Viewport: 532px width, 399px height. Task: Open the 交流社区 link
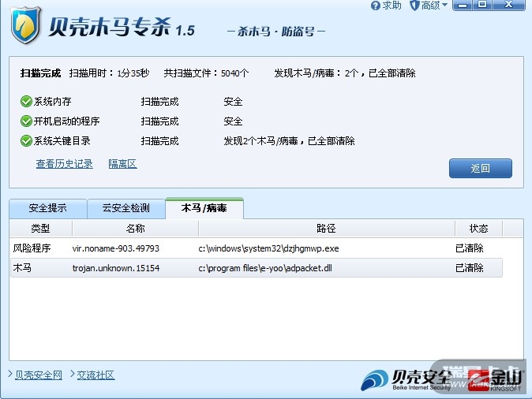coord(96,375)
